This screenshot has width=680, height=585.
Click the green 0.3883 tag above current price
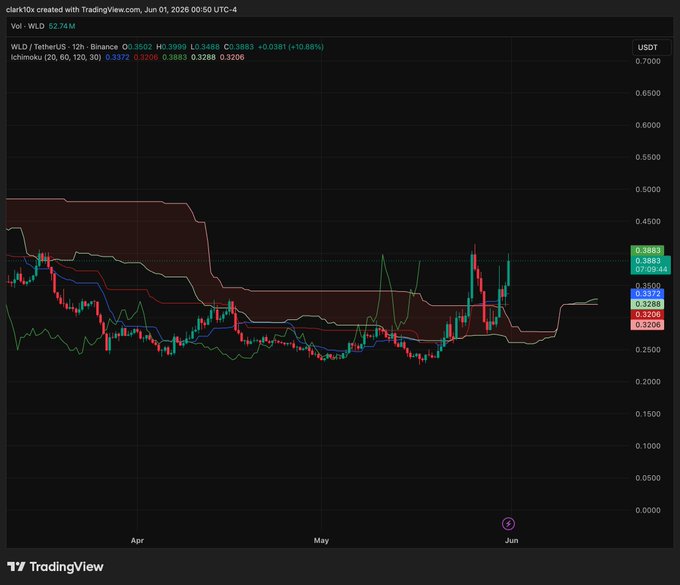(x=647, y=250)
